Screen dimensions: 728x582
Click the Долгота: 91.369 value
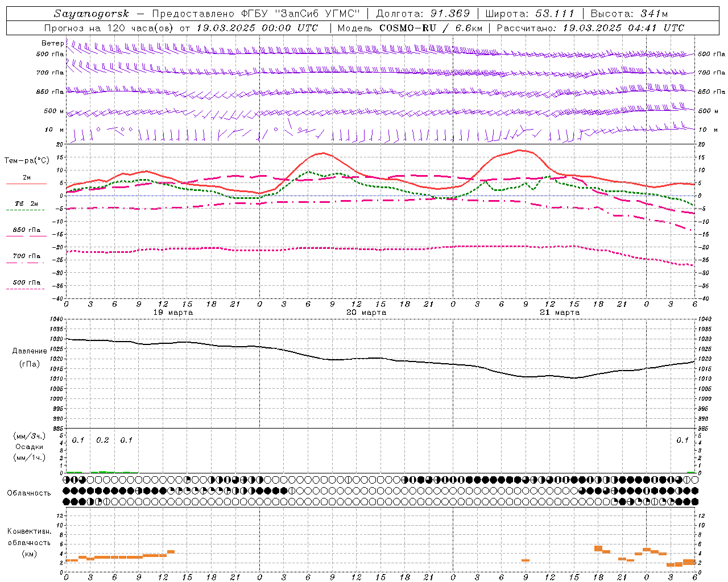click(423, 14)
